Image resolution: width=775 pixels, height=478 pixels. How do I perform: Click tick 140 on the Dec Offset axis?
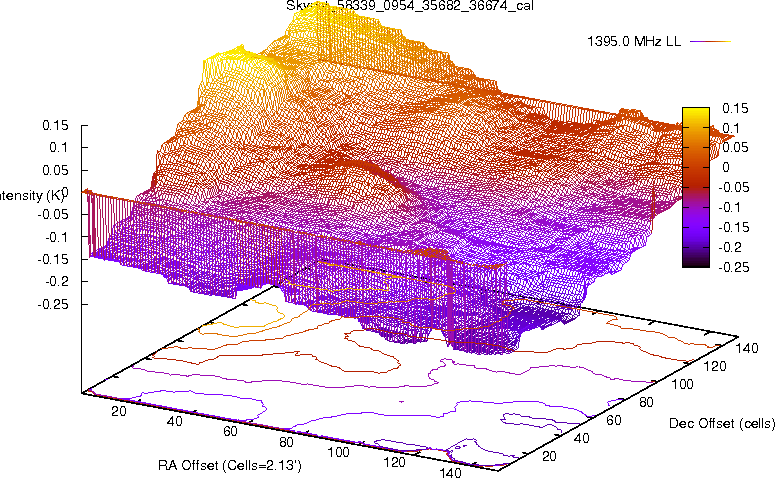click(747, 349)
